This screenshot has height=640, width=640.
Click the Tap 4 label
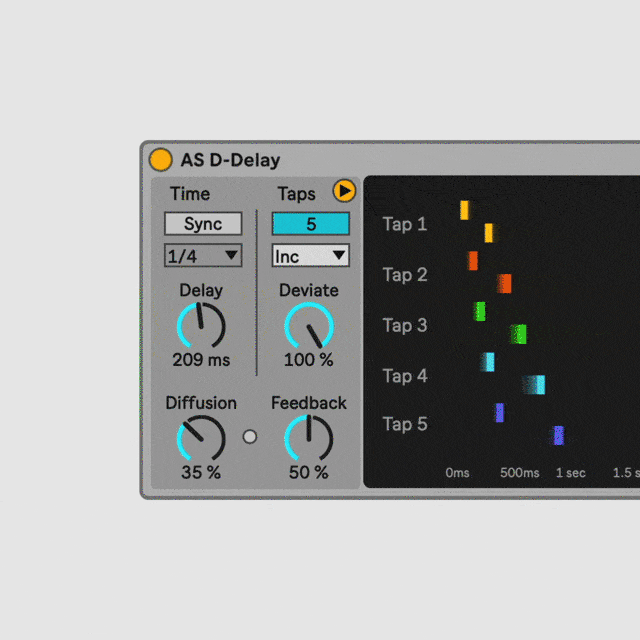pos(405,376)
